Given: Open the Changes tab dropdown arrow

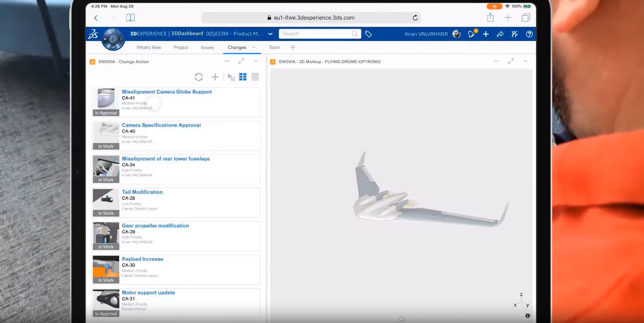Looking at the screenshot, I should (254, 47).
